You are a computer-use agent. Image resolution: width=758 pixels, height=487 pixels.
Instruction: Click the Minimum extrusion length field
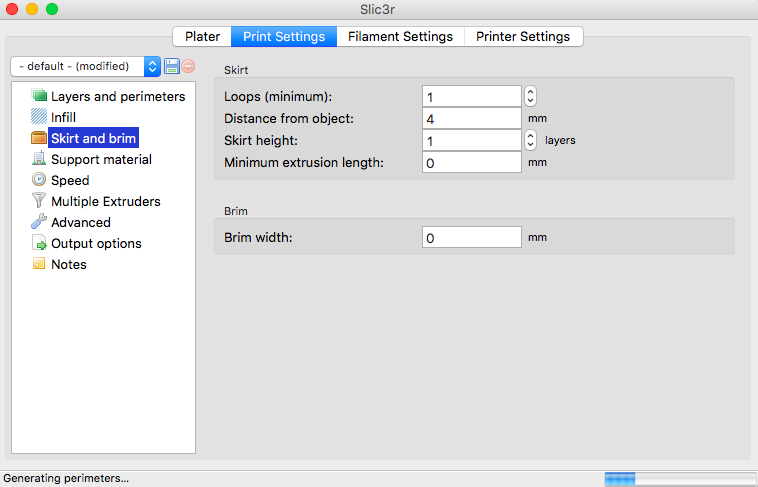[471, 162]
